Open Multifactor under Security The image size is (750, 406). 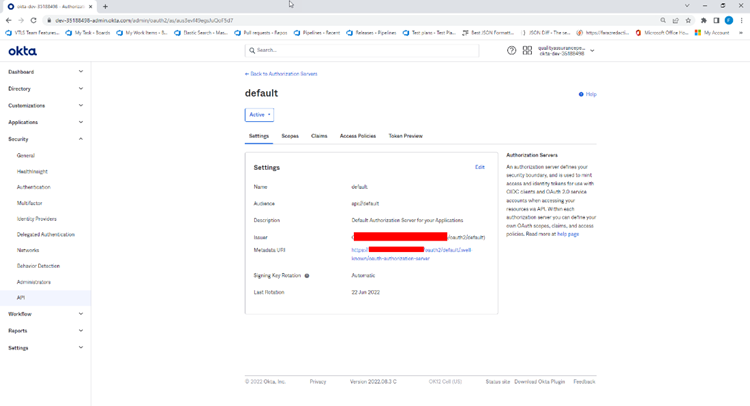coord(30,203)
